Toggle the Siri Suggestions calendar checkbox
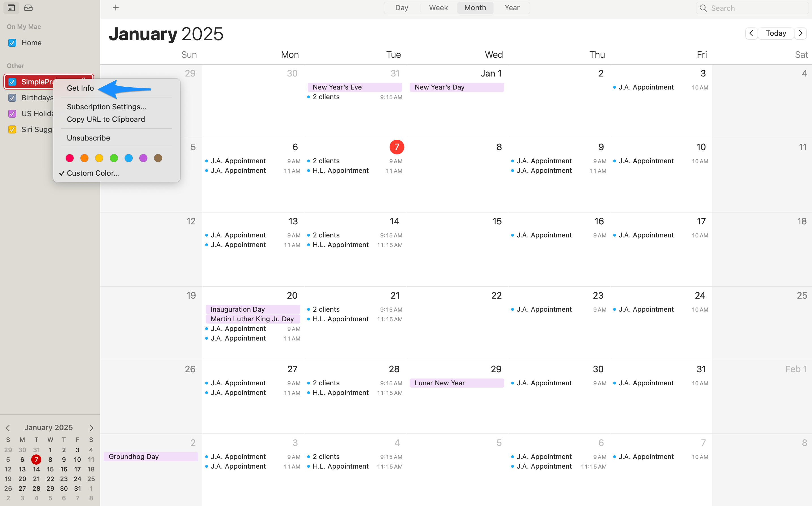This screenshot has width=812, height=506. (x=12, y=129)
